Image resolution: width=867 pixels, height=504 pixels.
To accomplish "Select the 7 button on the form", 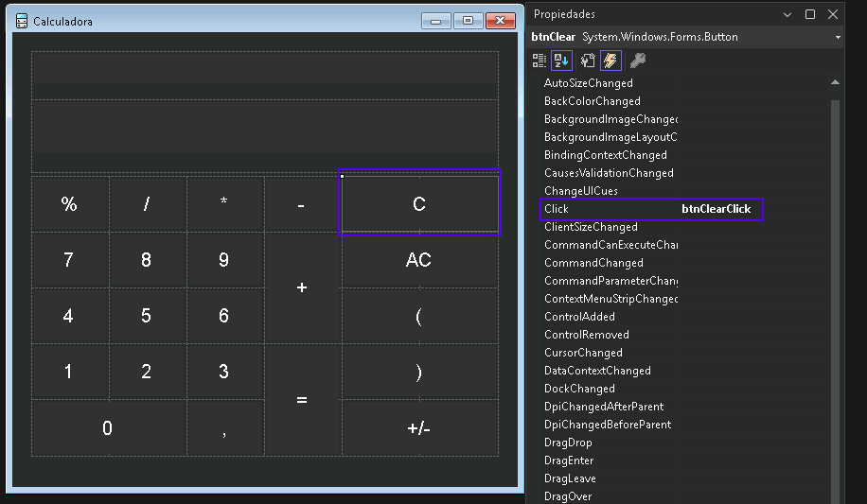I will click(x=70, y=260).
